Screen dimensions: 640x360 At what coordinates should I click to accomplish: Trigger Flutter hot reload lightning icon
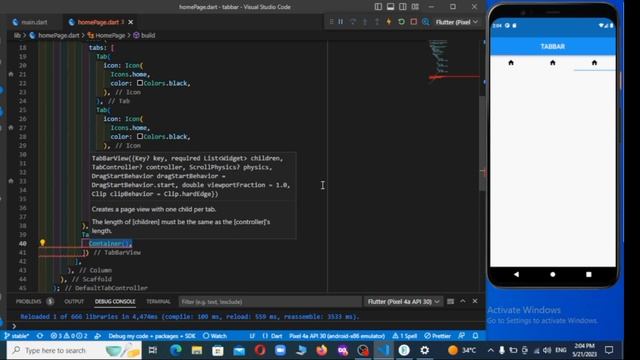pos(389,22)
